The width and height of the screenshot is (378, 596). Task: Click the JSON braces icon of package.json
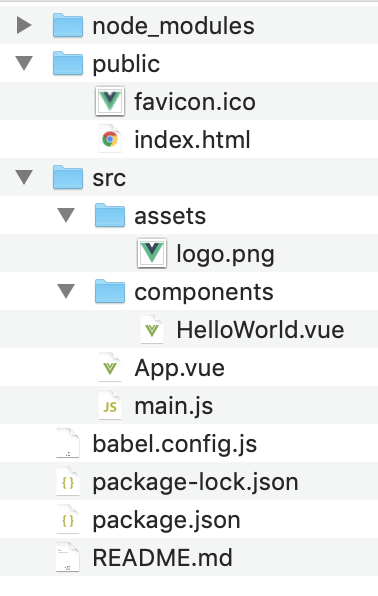[x=68, y=519]
